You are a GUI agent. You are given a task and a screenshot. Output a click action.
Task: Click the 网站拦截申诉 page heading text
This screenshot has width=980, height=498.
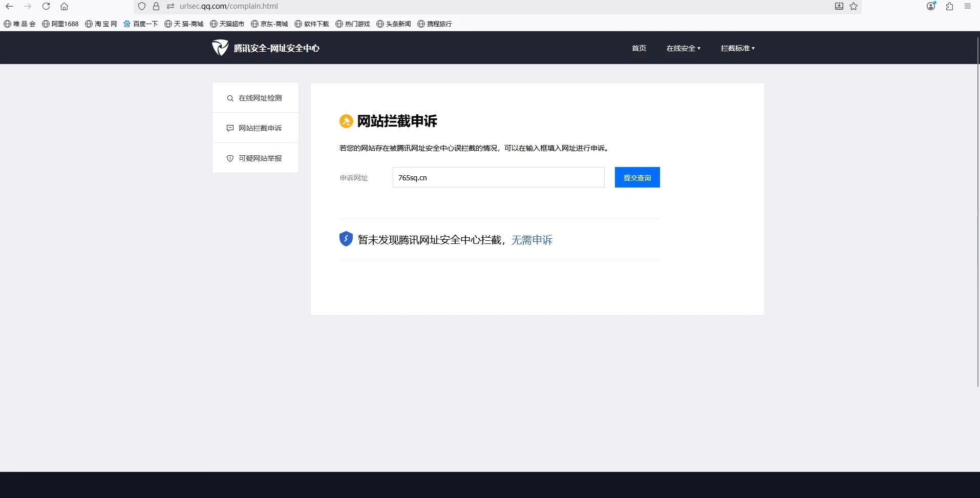pyautogui.click(x=397, y=121)
